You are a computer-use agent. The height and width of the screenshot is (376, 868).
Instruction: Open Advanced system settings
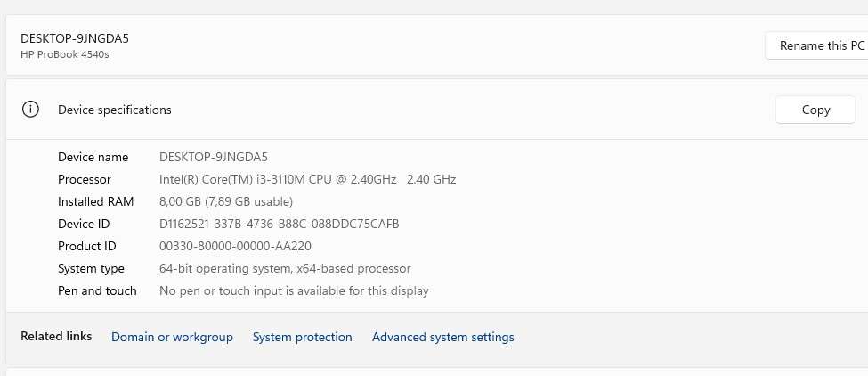442,337
